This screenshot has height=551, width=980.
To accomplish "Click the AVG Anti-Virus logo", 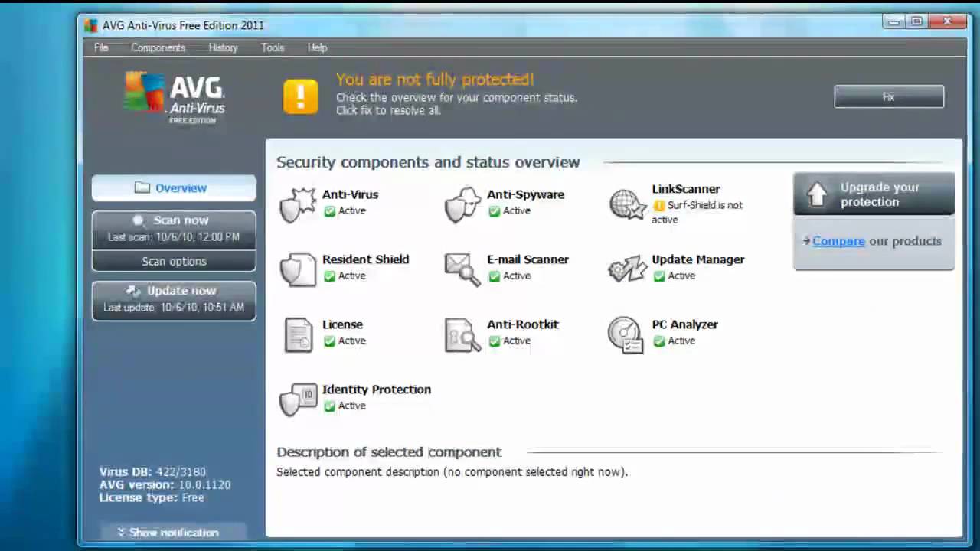I will click(x=175, y=97).
